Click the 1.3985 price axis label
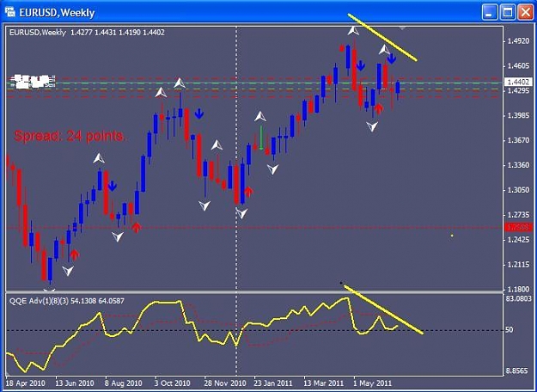The width and height of the screenshot is (537, 392). (x=517, y=115)
